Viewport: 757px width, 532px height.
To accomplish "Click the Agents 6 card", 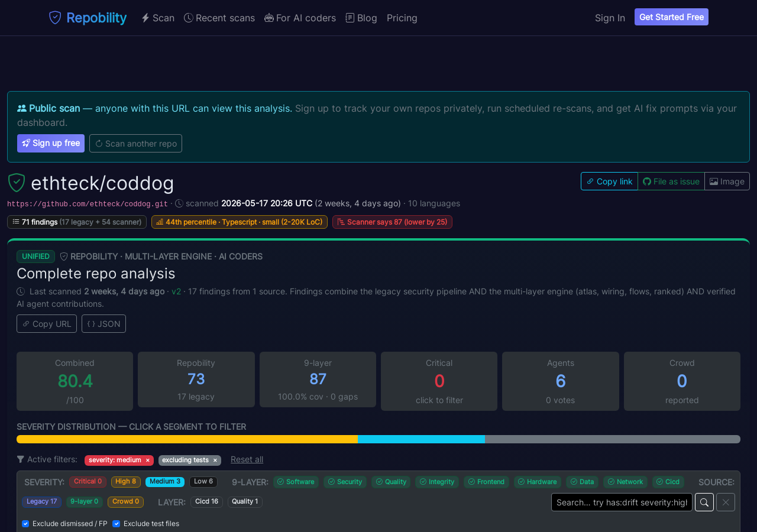I will point(561,381).
